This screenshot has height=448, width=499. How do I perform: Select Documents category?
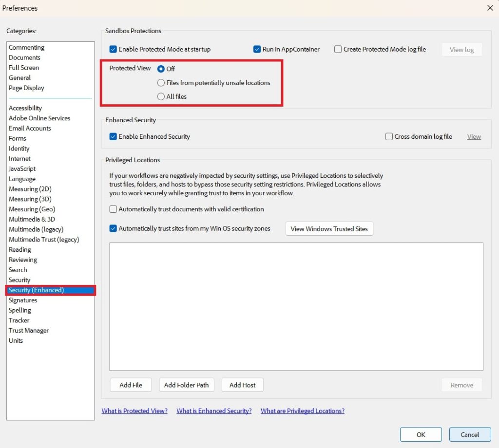[x=24, y=57]
